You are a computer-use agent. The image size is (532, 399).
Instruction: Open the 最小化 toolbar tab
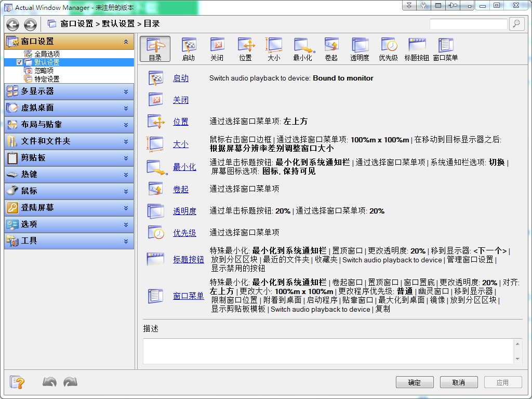tap(303, 49)
